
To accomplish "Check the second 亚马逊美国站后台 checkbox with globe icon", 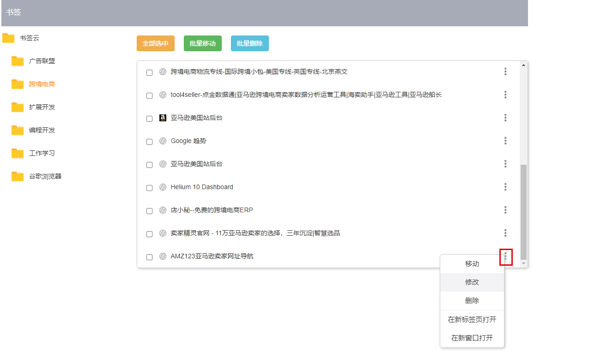I will coord(149,165).
